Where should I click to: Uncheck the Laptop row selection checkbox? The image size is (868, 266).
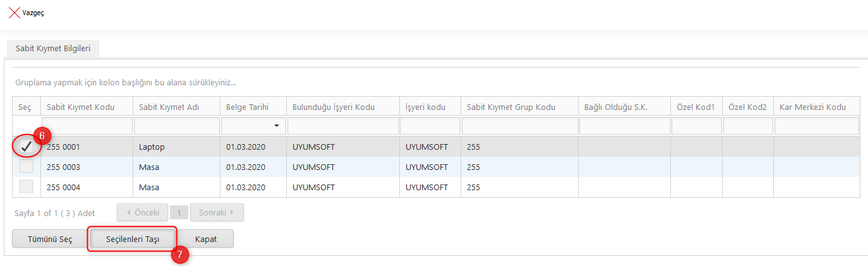point(27,147)
